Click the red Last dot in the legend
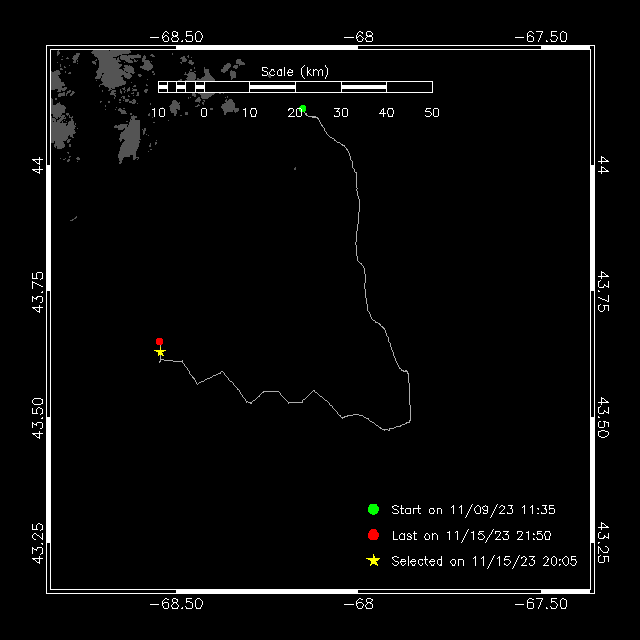640x640 pixels. pyautogui.click(x=373, y=535)
